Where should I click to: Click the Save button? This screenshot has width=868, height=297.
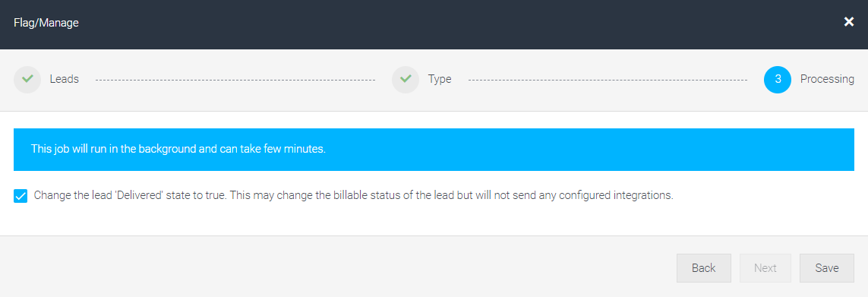(826, 268)
